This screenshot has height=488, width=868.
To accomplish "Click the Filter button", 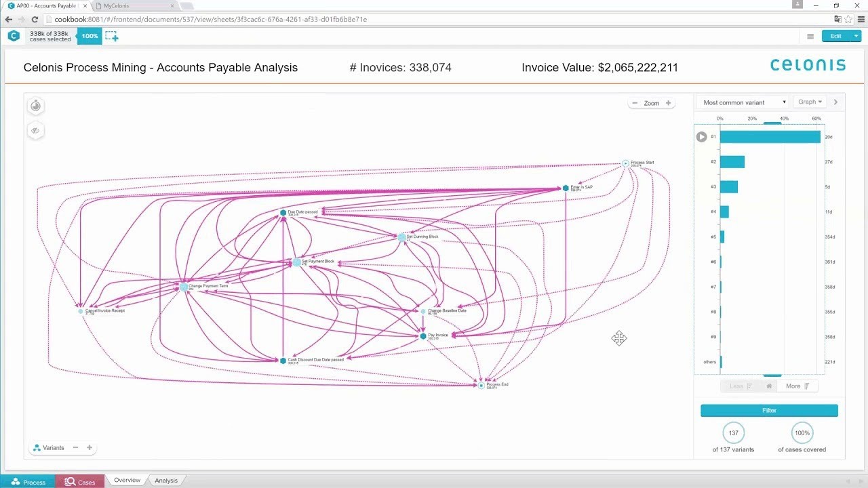I will tap(769, 411).
